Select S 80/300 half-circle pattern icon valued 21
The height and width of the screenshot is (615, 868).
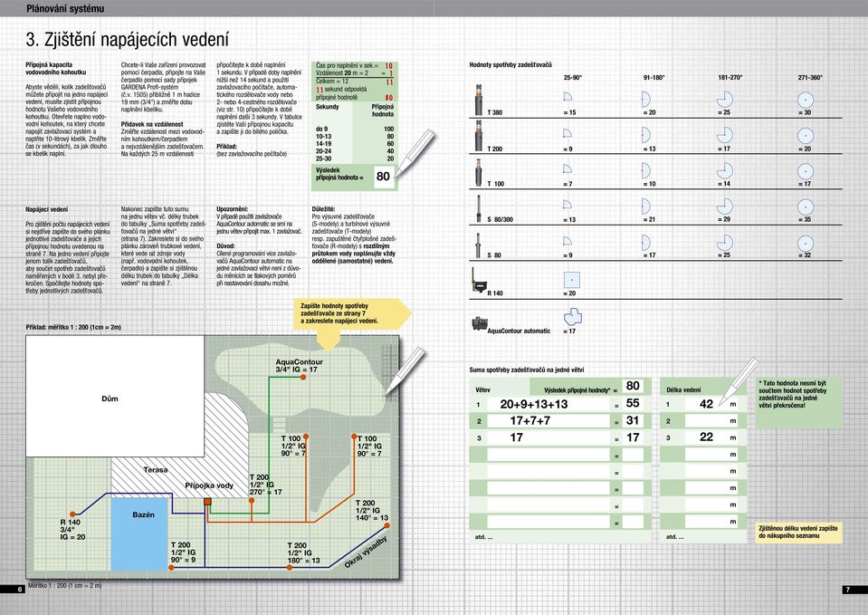645,207
